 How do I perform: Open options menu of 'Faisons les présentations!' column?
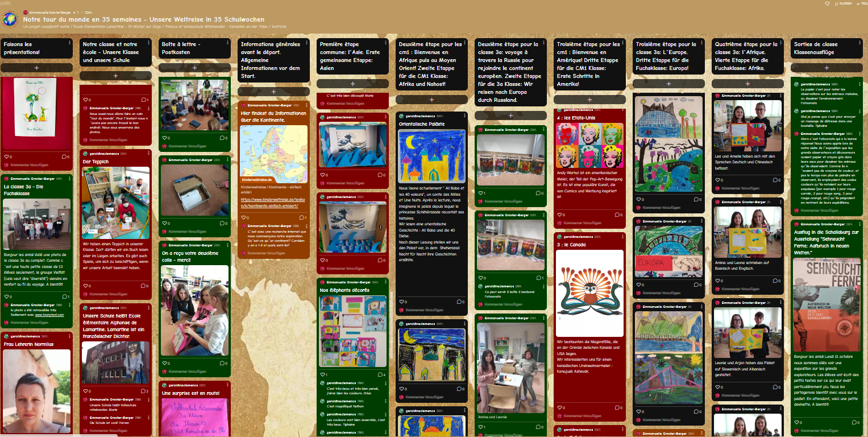[69, 43]
